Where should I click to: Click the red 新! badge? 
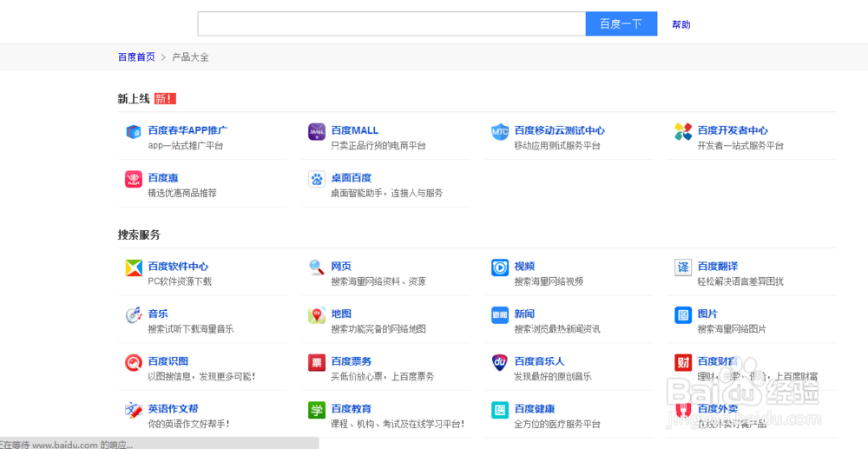point(165,99)
